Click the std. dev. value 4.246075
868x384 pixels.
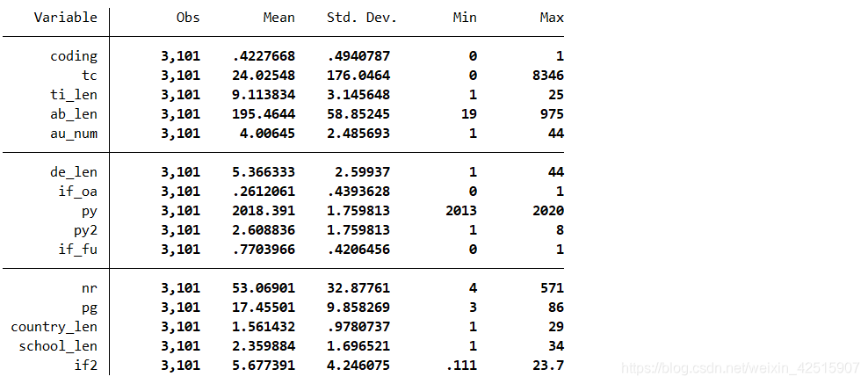tap(358, 366)
